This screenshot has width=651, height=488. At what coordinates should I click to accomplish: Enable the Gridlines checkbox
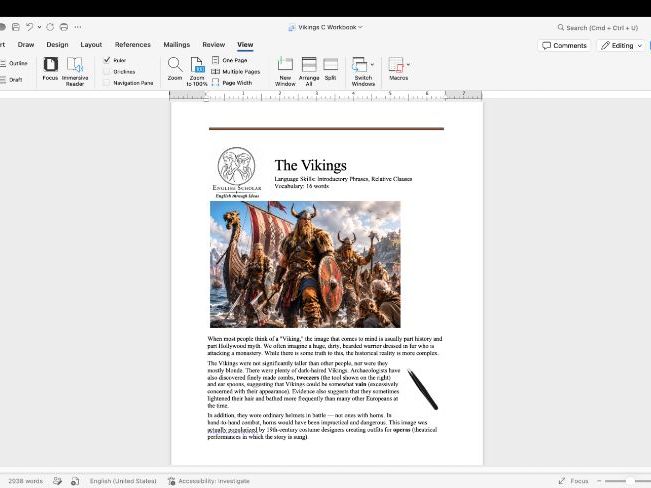coord(107,71)
